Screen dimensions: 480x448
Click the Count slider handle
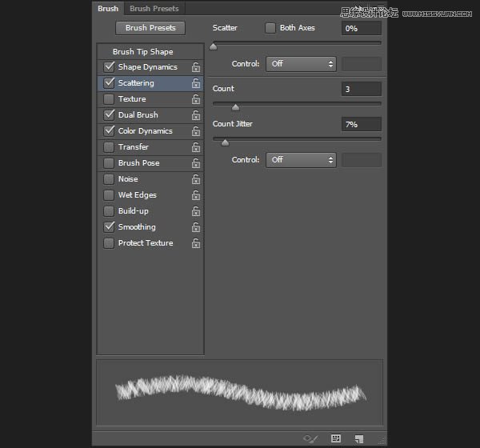coord(235,107)
